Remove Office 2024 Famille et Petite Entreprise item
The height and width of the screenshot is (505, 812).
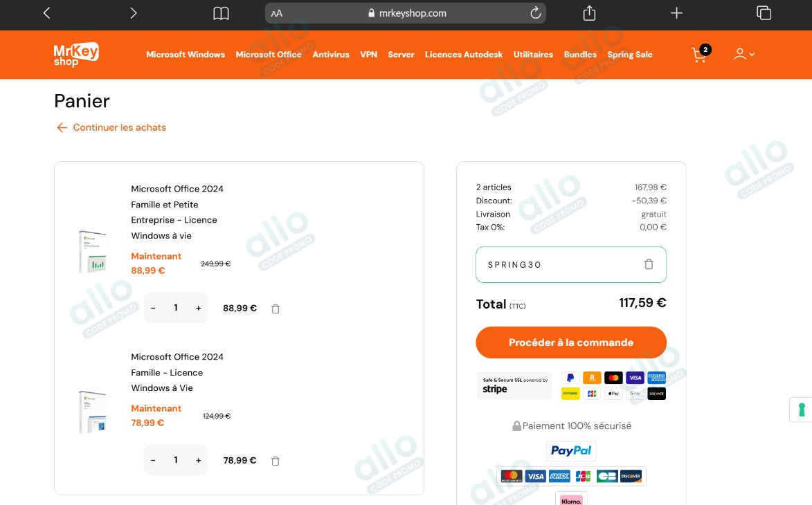[x=275, y=309]
